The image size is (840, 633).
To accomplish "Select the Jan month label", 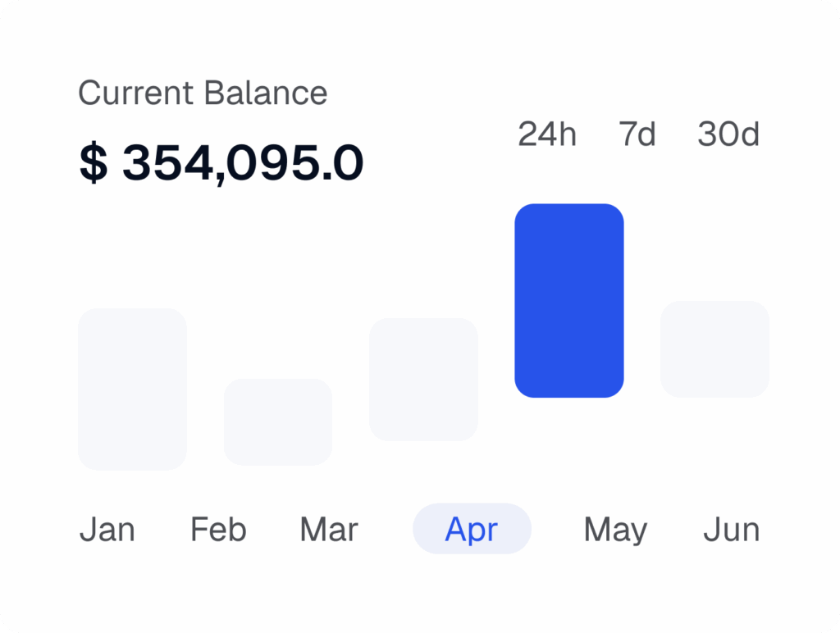I will coord(107,530).
